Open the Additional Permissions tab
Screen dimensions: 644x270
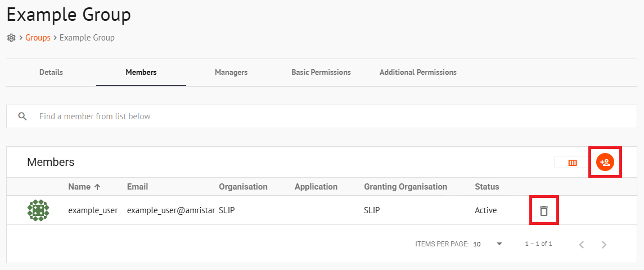click(x=418, y=73)
